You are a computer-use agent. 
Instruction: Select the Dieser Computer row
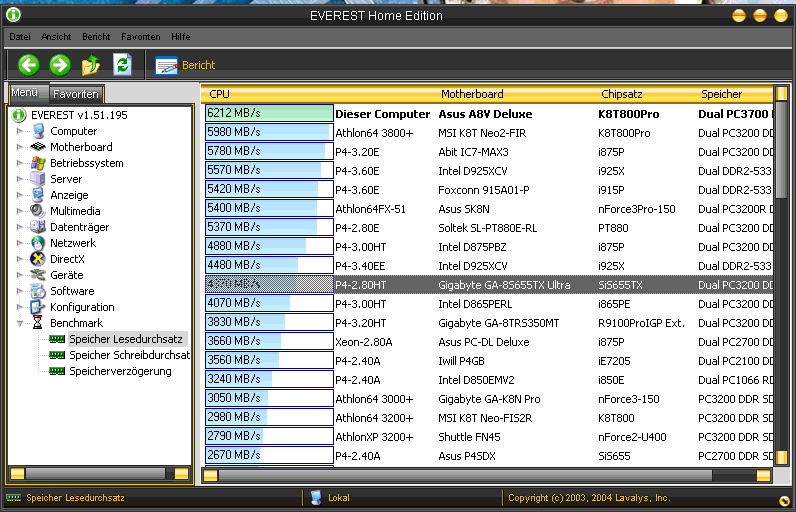[x=489, y=114]
